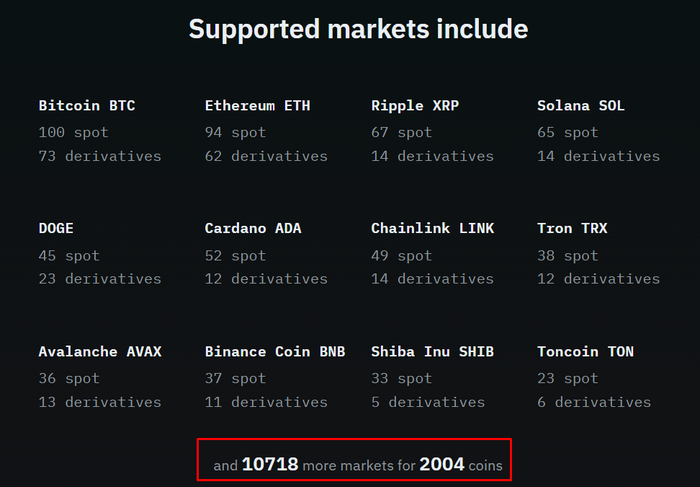Image resolution: width=700 pixels, height=487 pixels.
Task: Click DOGE's 23 derivatives count
Action: [100, 279]
